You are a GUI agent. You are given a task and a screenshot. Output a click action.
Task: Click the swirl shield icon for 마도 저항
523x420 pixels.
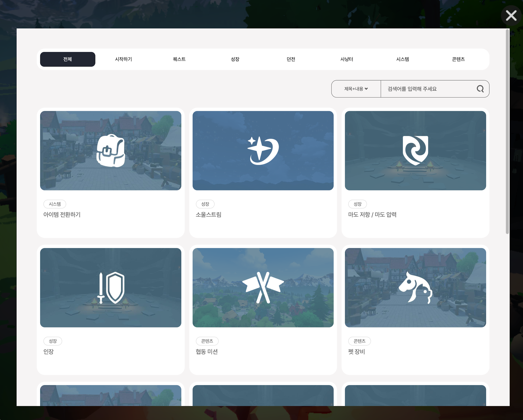click(415, 151)
